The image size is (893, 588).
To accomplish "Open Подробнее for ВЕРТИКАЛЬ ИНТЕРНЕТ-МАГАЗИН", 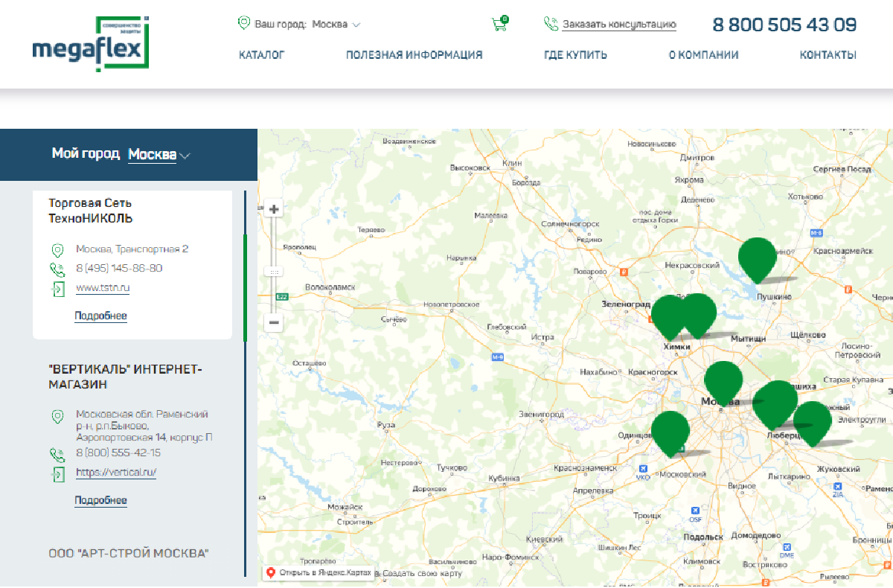I will pyautogui.click(x=100, y=501).
